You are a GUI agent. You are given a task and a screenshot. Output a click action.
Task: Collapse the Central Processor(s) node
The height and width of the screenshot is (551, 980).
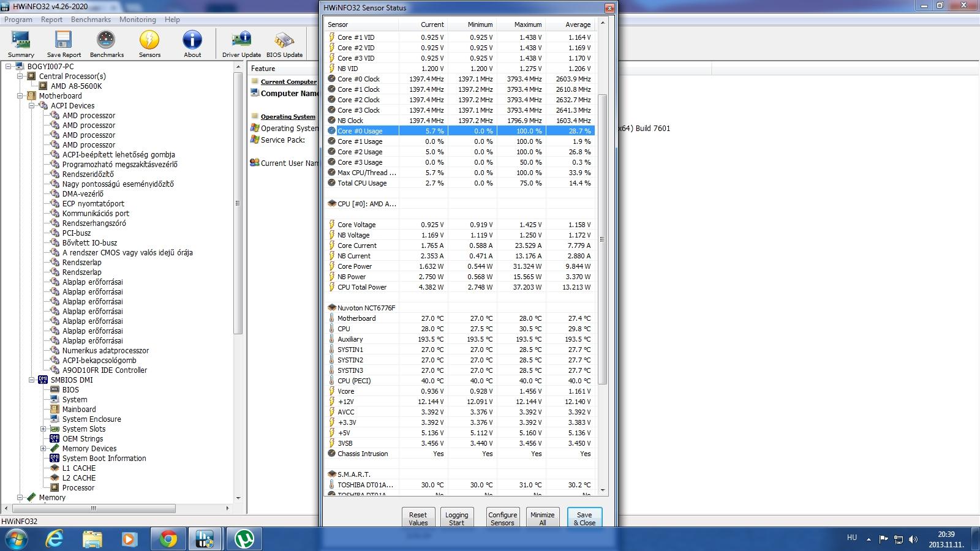click(20, 77)
